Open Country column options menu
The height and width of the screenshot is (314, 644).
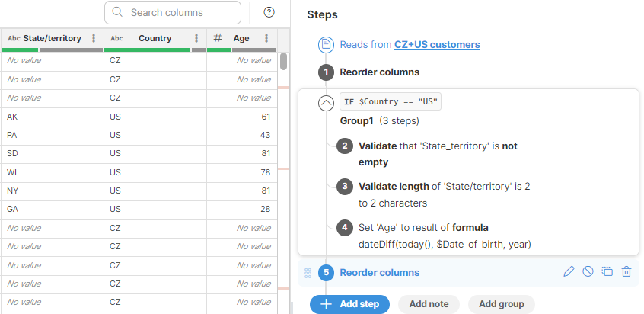click(x=196, y=38)
